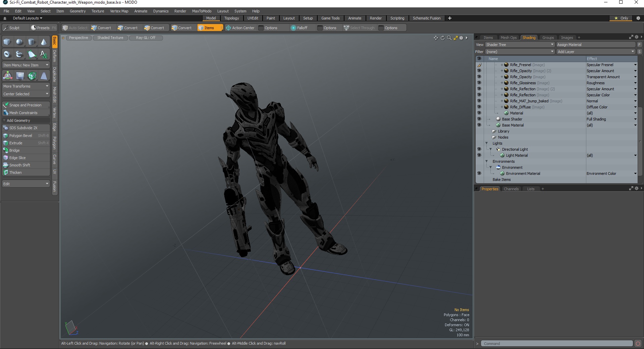Open the Texture menu

click(98, 11)
